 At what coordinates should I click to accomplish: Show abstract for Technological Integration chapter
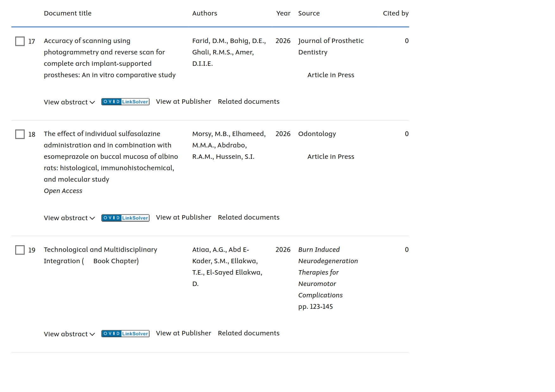point(69,334)
